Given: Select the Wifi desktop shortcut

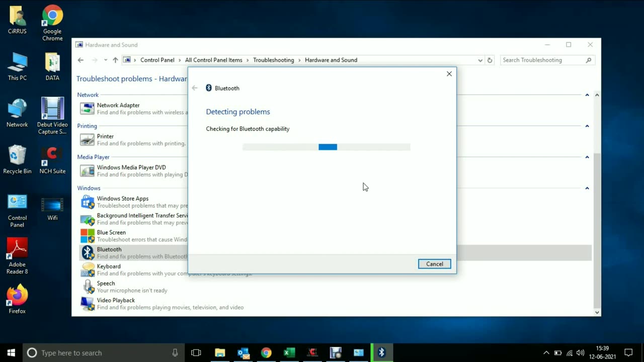Looking at the screenshot, I should point(52,207).
